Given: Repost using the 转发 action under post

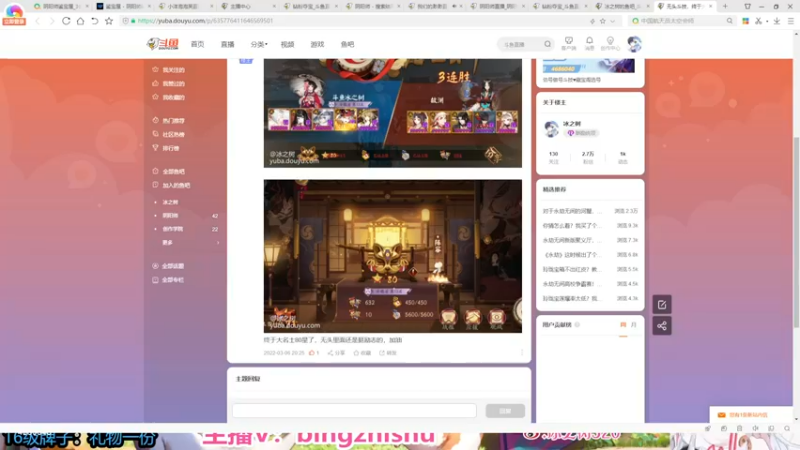Looking at the screenshot, I should [x=388, y=353].
